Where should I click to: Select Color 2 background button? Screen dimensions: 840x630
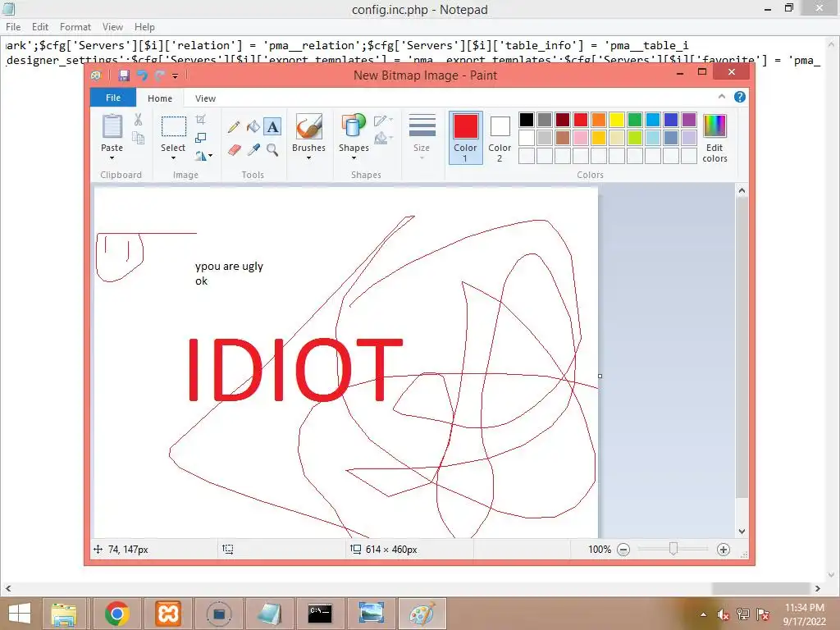click(x=500, y=138)
